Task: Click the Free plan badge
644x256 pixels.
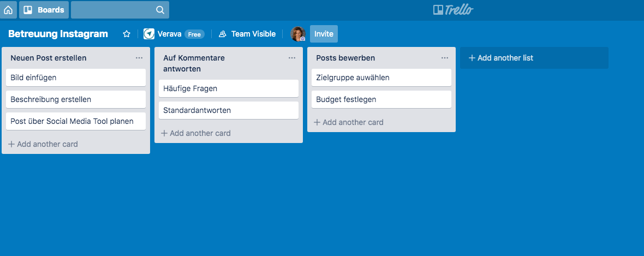Action: click(x=194, y=34)
